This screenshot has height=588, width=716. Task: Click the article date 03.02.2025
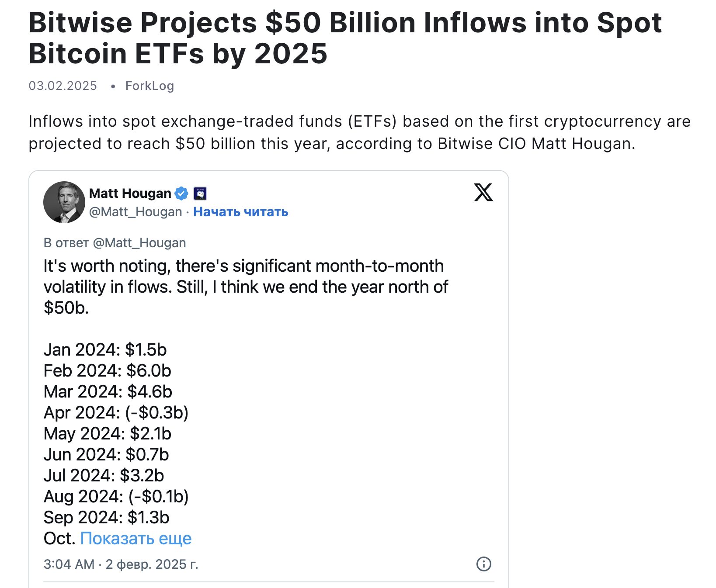63,86
